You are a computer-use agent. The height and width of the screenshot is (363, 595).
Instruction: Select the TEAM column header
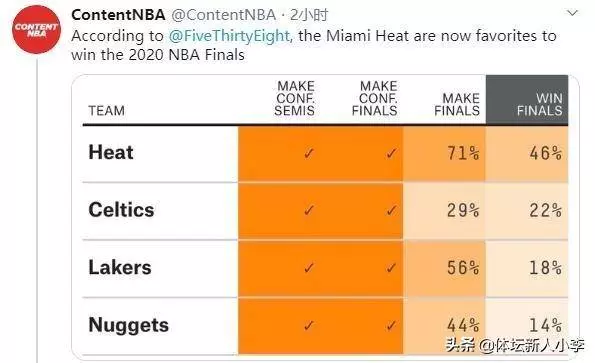click(x=106, y=111)
